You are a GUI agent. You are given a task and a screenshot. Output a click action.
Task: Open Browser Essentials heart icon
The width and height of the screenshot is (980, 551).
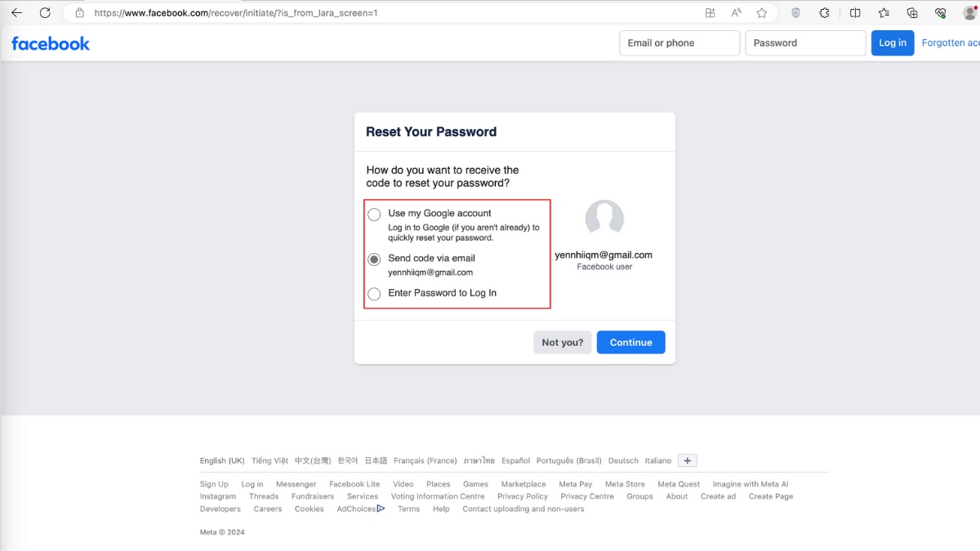939,12
